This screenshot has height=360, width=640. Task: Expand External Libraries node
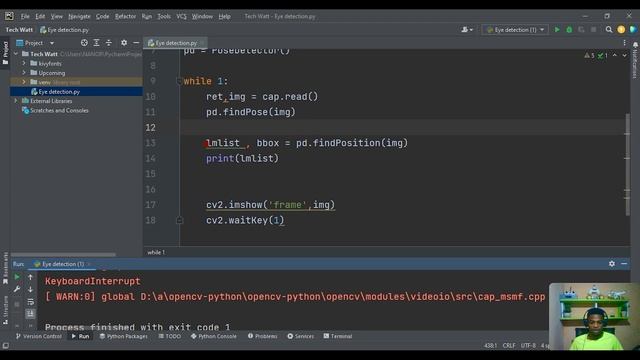point(16,101)
